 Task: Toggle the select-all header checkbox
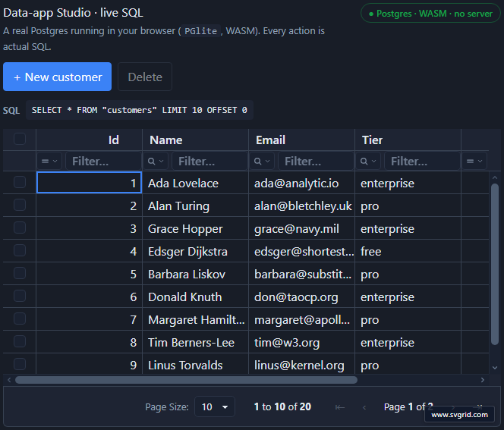click(20, 139)
